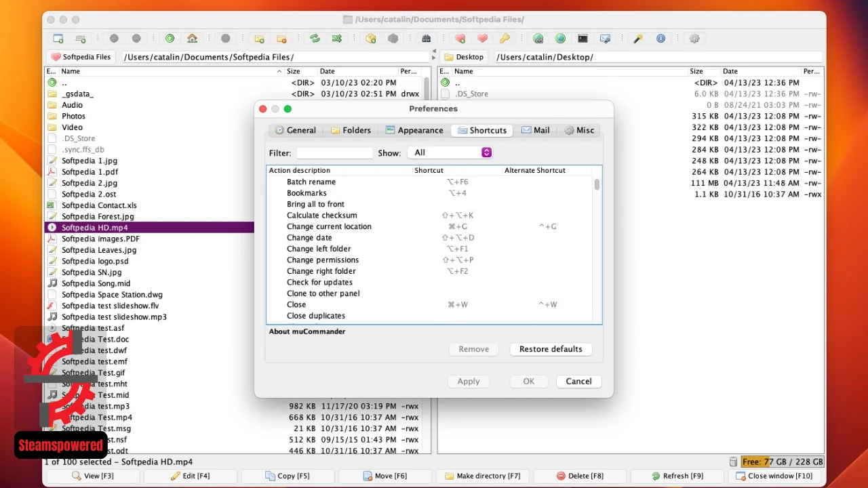The width and height of the screenshot is (868, 488).
Task: Click the Make directory [F7] button
Action: [x=483, y=476]
